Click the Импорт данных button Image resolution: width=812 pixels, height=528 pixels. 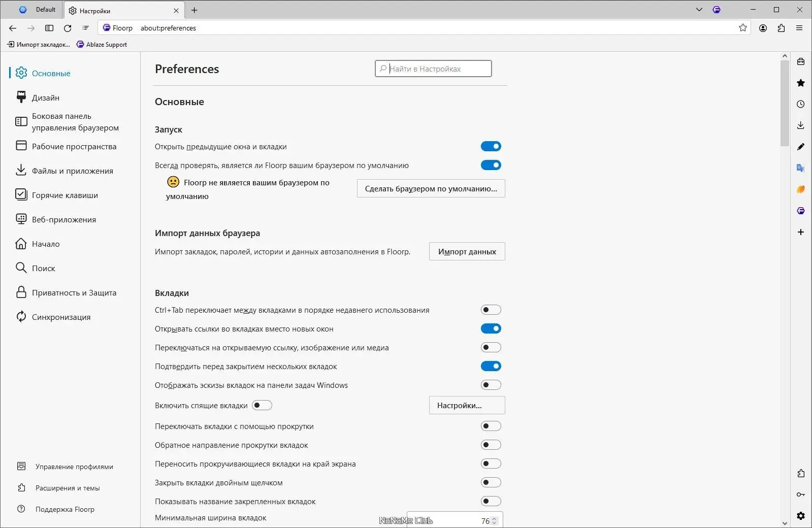pyautogui.click(x=467, y=251)
